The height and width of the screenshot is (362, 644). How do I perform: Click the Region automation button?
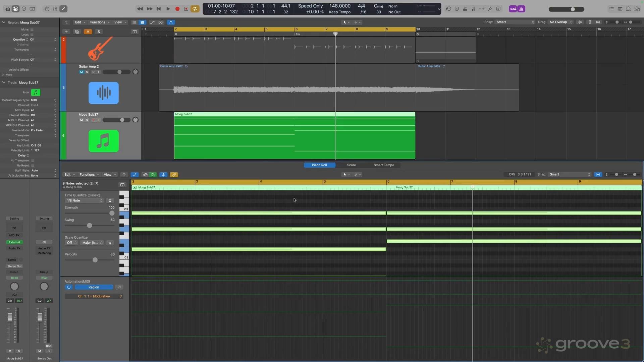pos(94,287)
